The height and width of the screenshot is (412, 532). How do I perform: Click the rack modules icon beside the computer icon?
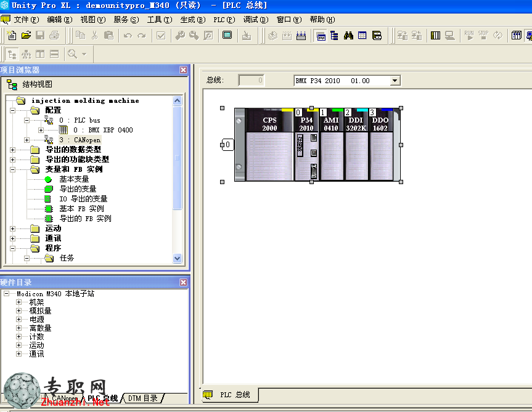pyautogui.click(x=435, y=35)
